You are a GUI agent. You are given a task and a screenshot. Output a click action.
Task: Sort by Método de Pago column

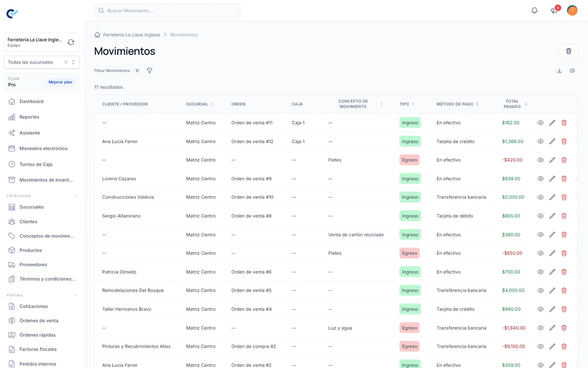pos(458,104)
